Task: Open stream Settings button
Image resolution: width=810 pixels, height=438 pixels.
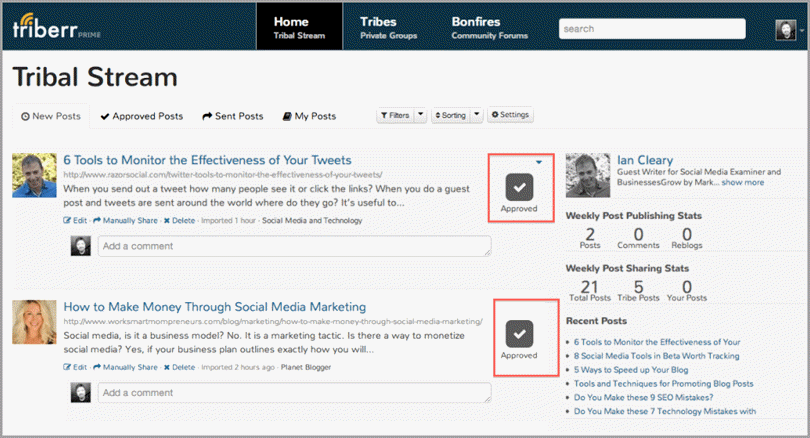Action: coord(510,115)
